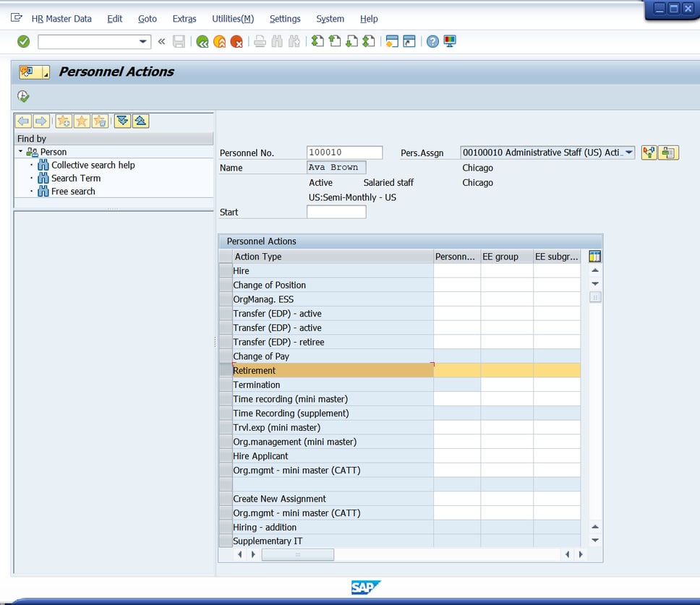700x605 pixels.
Task: Select the Retirement action row
Action: pos(289,370)
